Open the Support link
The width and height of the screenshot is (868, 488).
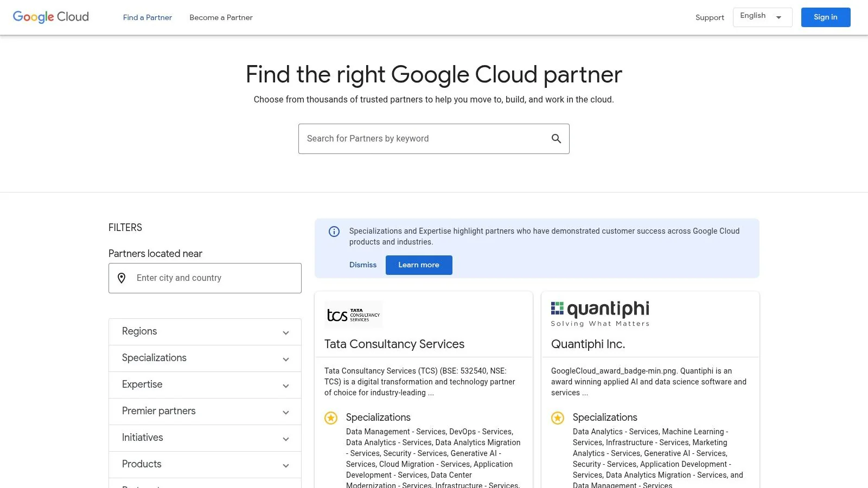pos(709,17)
